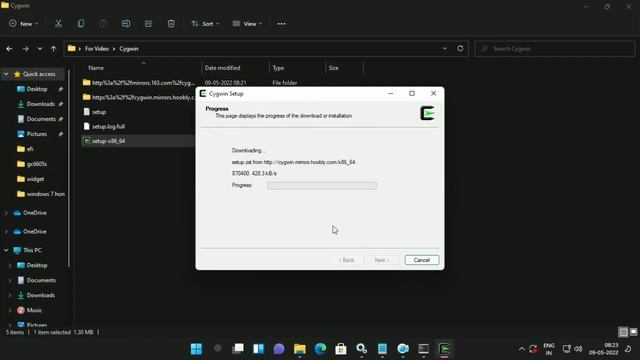Open the Cygwin Setup taskbar icon
The image size is (640, 360).
(x=444, y=349)
